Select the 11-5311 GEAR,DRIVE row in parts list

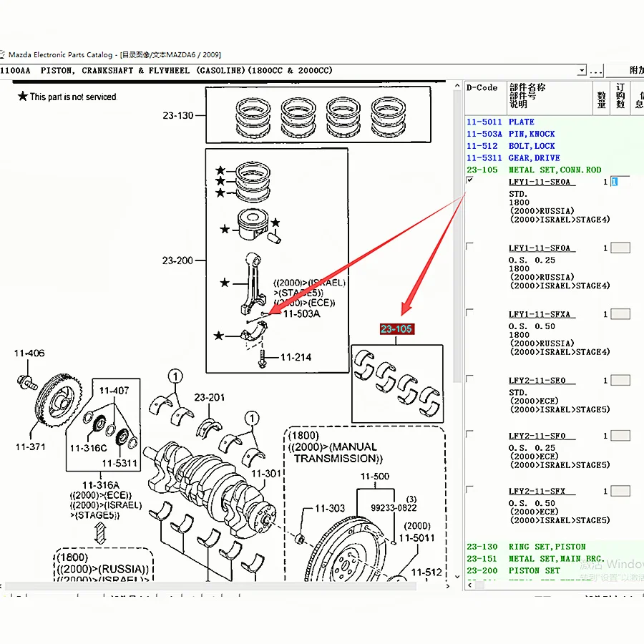point(555,157)
